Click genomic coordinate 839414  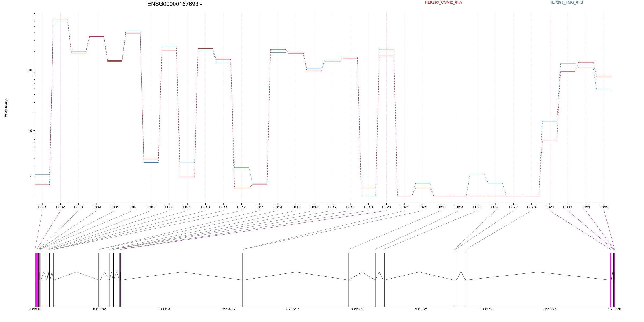[x=164, y=309]
